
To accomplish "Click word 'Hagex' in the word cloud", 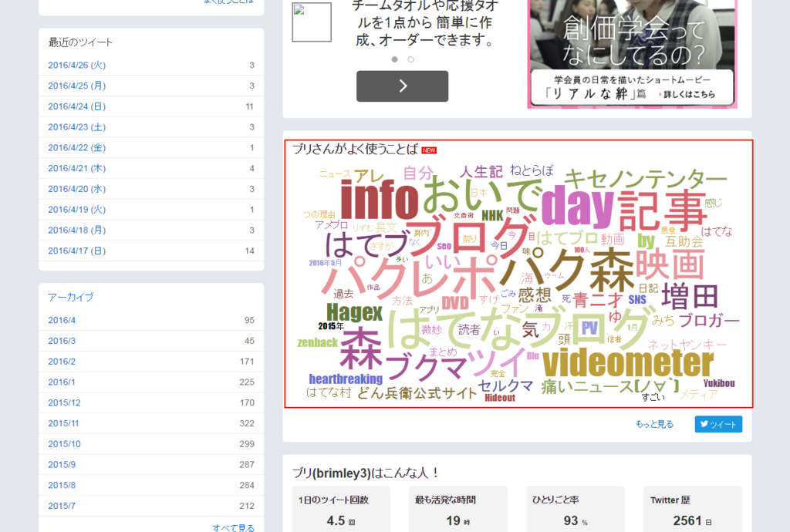I will tap(354, 312).
